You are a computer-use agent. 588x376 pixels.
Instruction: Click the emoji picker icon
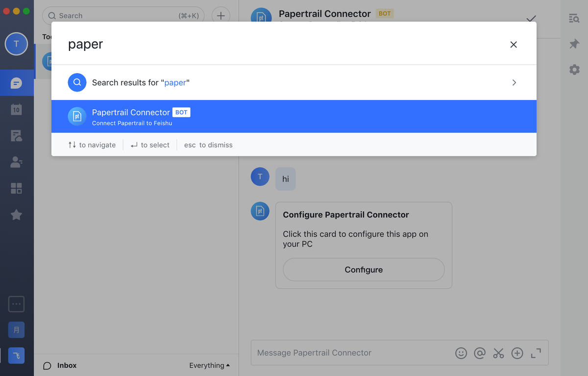[461, 353]
